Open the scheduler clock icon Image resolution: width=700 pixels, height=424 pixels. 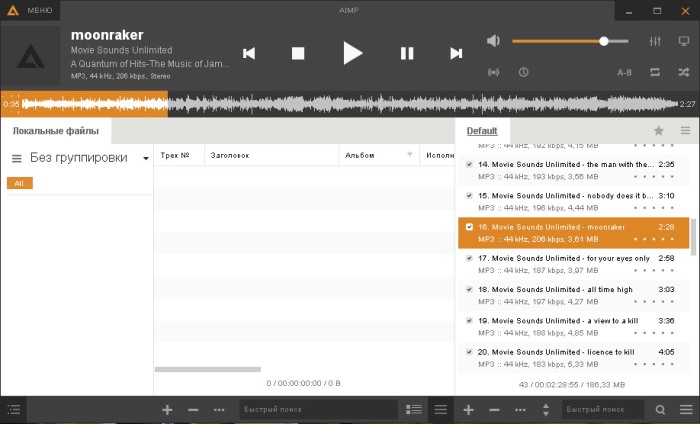coord(524,72)
